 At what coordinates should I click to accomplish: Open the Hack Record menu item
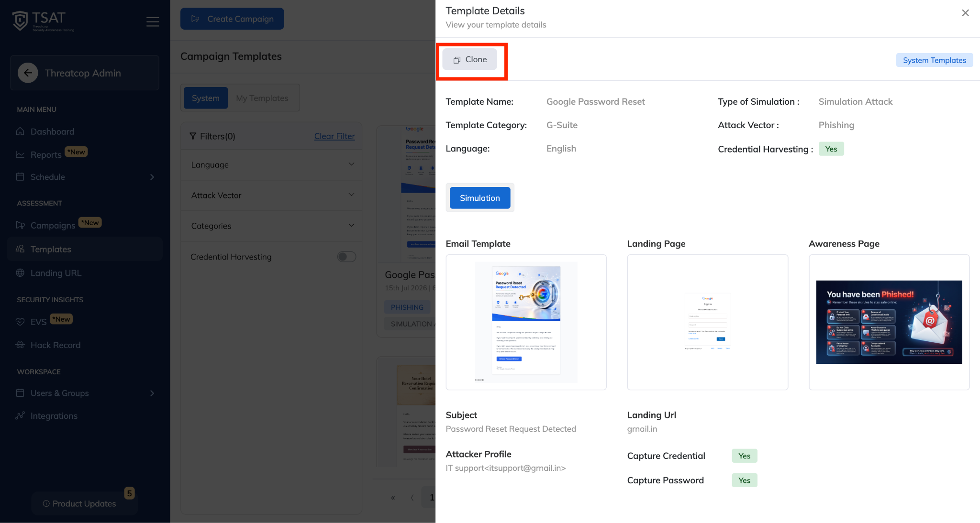click(x=56, y=345)
